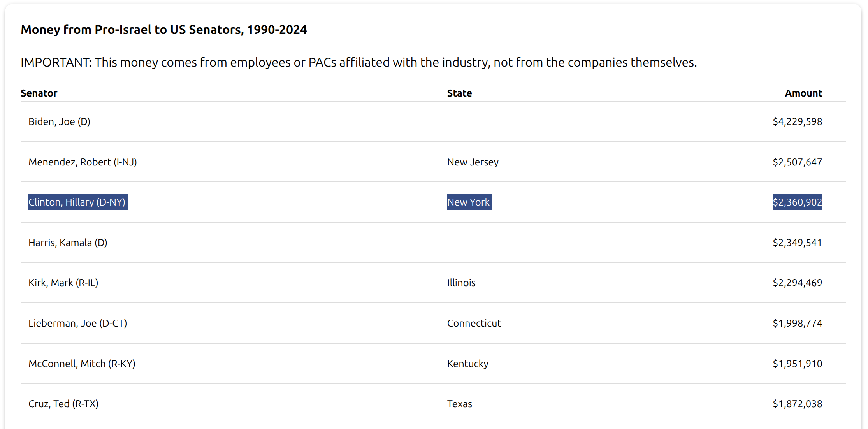Click highlighted Clinton, Hillary (D-NY) text
868x429 pixels.
[x=78, y=202]
